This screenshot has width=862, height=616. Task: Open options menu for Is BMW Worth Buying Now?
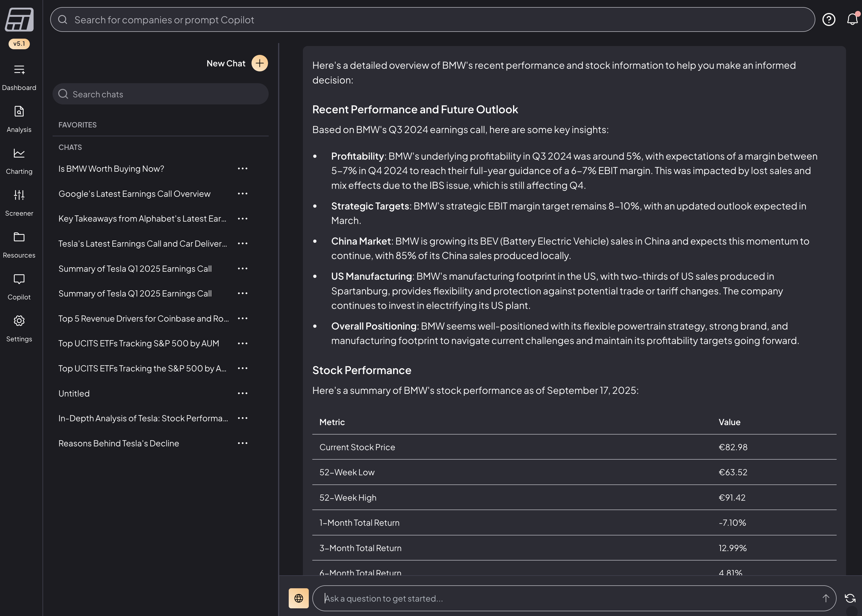[243, 169]
